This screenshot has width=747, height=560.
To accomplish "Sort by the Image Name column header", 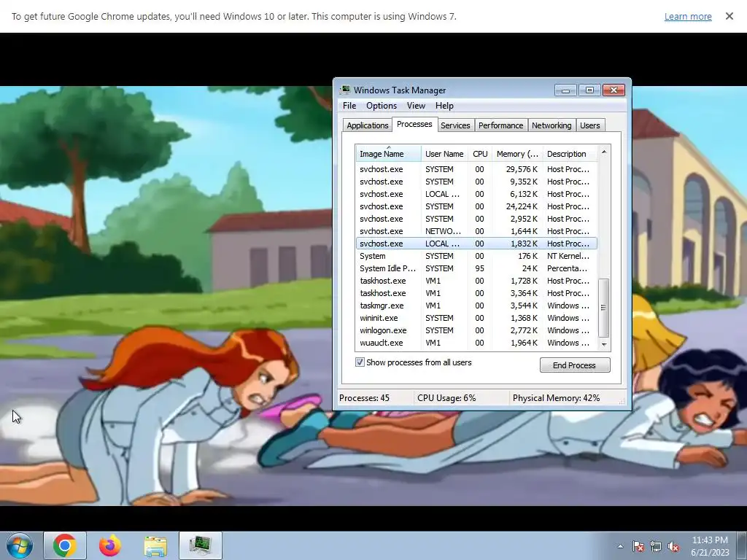I will pos(388,154).
